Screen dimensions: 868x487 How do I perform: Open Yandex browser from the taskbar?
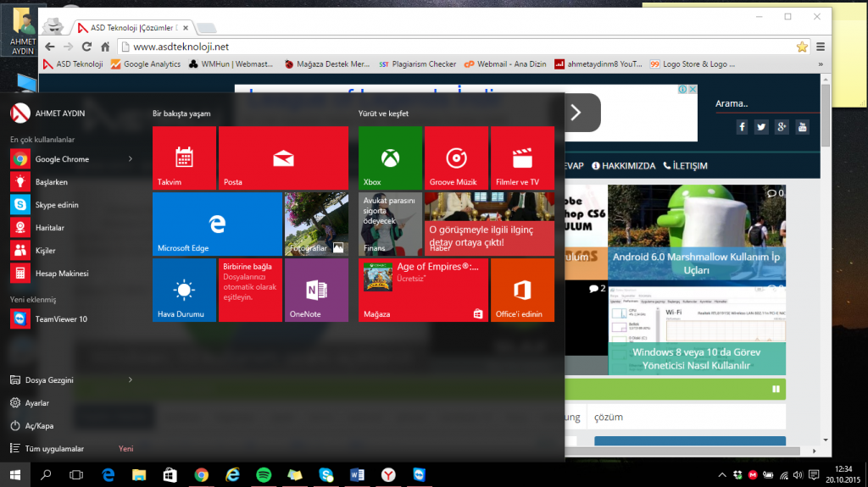[x=388, y=475]
